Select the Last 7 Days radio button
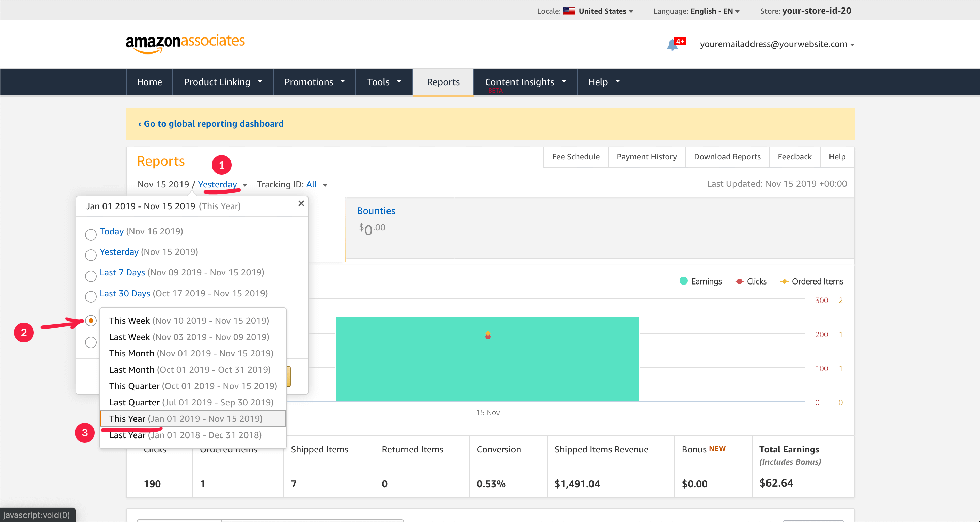 (91, 276)
